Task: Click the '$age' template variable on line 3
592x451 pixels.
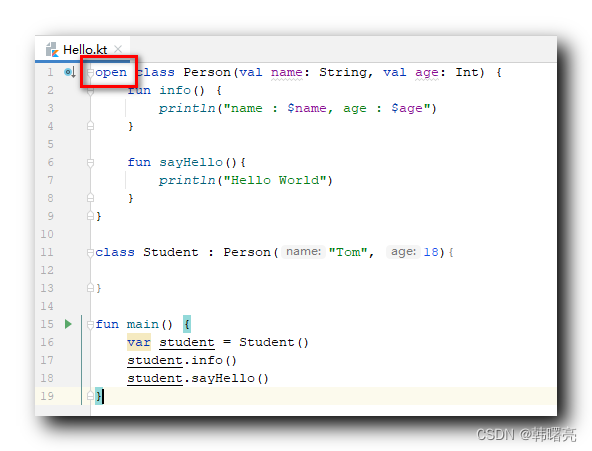Action: point(407,108)
